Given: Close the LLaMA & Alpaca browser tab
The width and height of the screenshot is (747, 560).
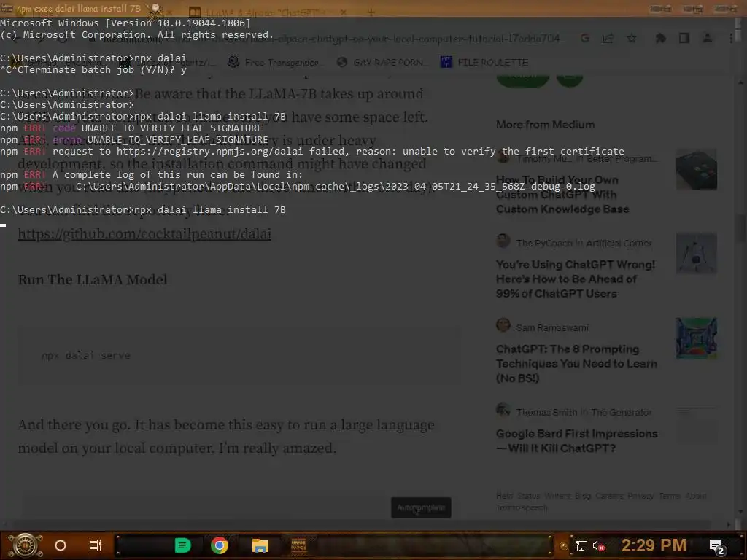Looking at the screenshot, I should coord(344,12).
